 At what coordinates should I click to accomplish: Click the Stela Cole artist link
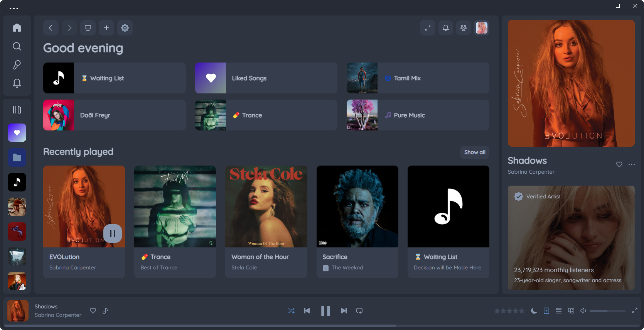(244, 267)
